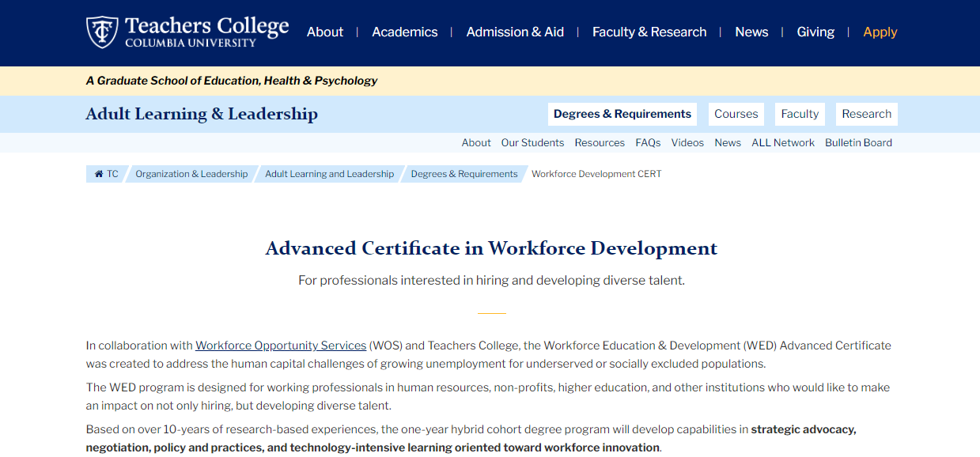Click the Advanced Certificate in Workforce Development heading

(x=491, y=248)
